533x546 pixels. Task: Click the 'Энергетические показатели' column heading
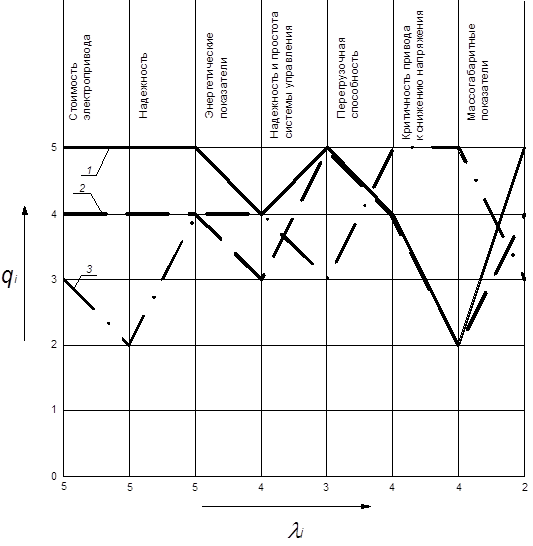click(x=216, y=76)
